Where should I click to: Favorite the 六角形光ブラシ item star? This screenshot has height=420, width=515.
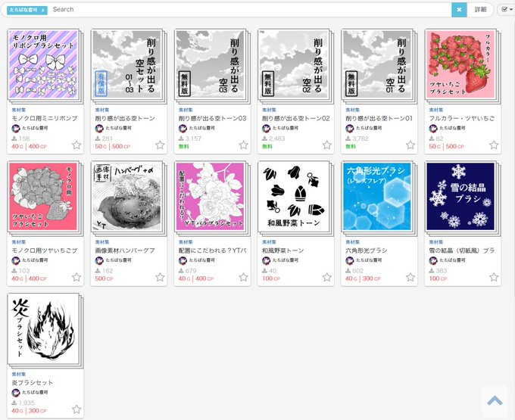pyautogui.click(x=410, y=277)
